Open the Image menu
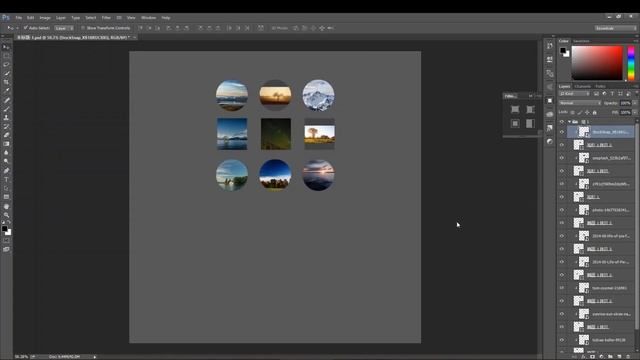 [45, 18]
